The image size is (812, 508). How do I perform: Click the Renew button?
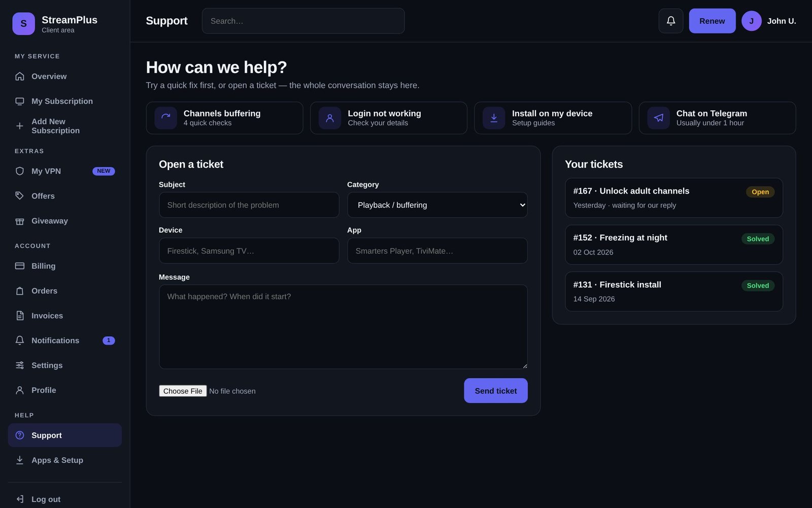click(x=712, y=21)
